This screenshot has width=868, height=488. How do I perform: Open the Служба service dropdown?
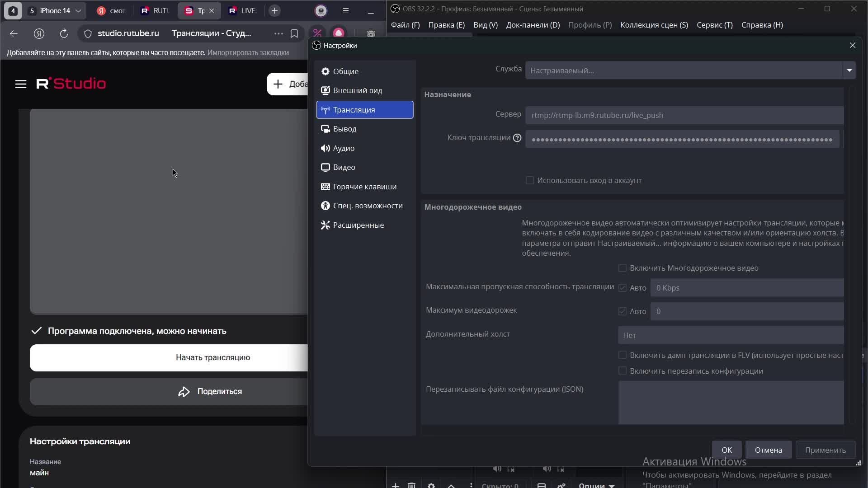click(x=690, y=70)
